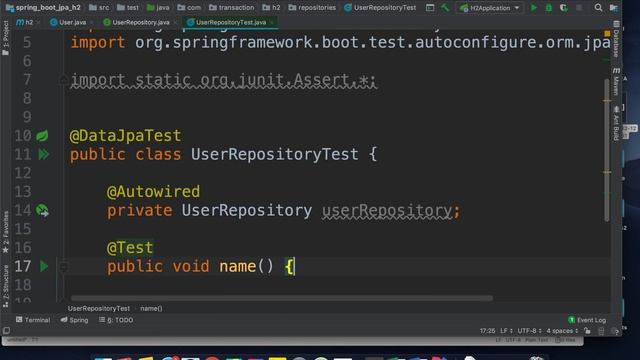Click the inspector hector icon in status bar
Screen dimensions: 640x360
(615, 331)
